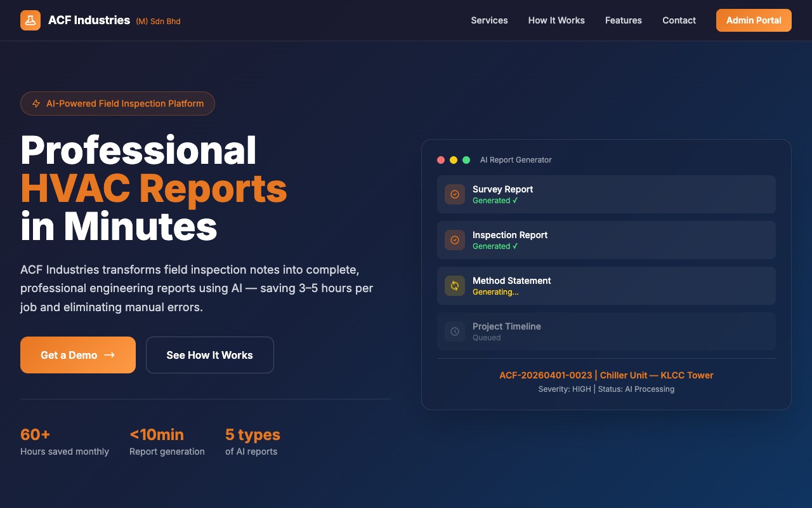Click 'Generated ✓' under Inspection Report

tap(495, 246)
